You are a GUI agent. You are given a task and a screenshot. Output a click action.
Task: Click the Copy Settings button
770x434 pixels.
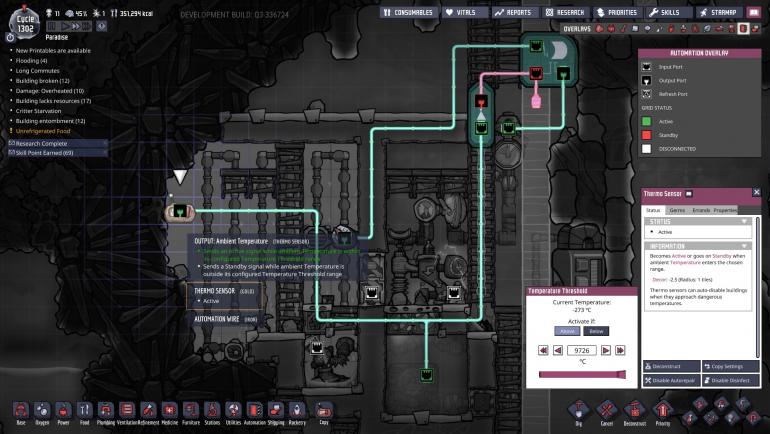730,366
